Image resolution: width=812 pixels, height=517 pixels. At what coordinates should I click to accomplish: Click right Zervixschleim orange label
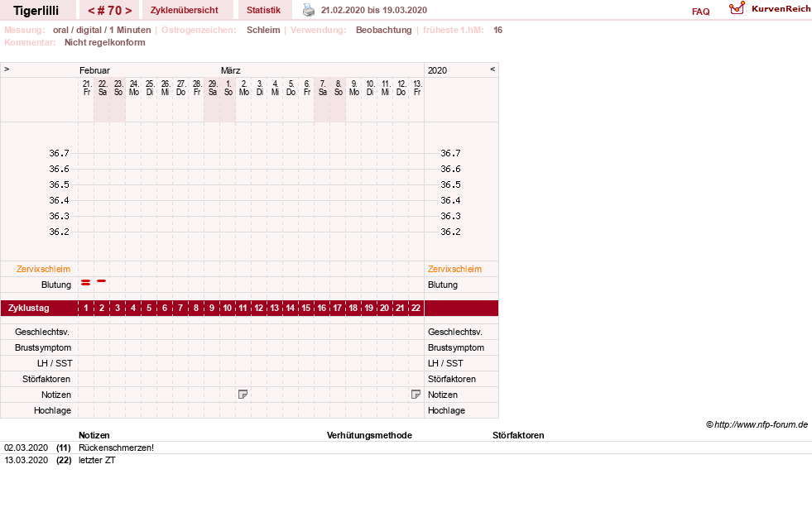[454, 269]
